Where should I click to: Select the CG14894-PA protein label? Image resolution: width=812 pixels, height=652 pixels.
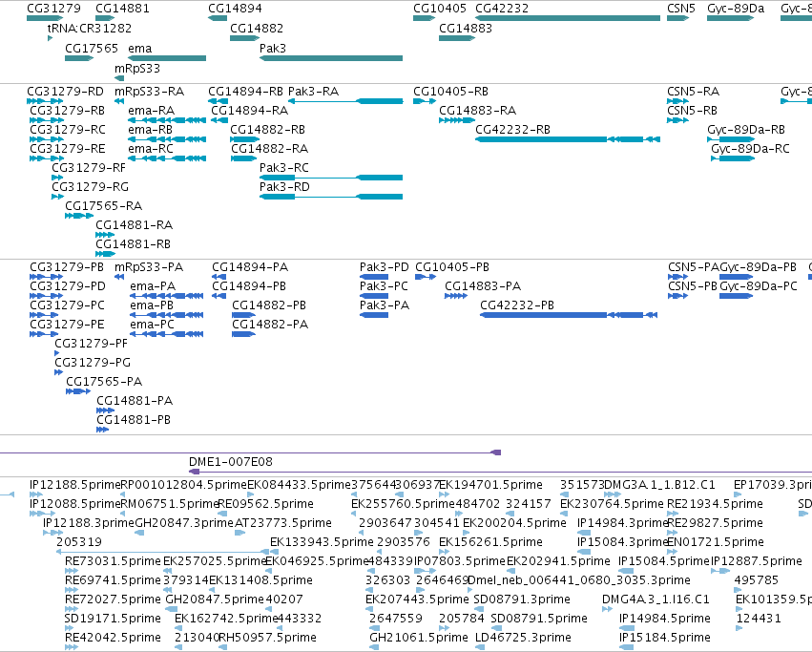click(250, 267)
